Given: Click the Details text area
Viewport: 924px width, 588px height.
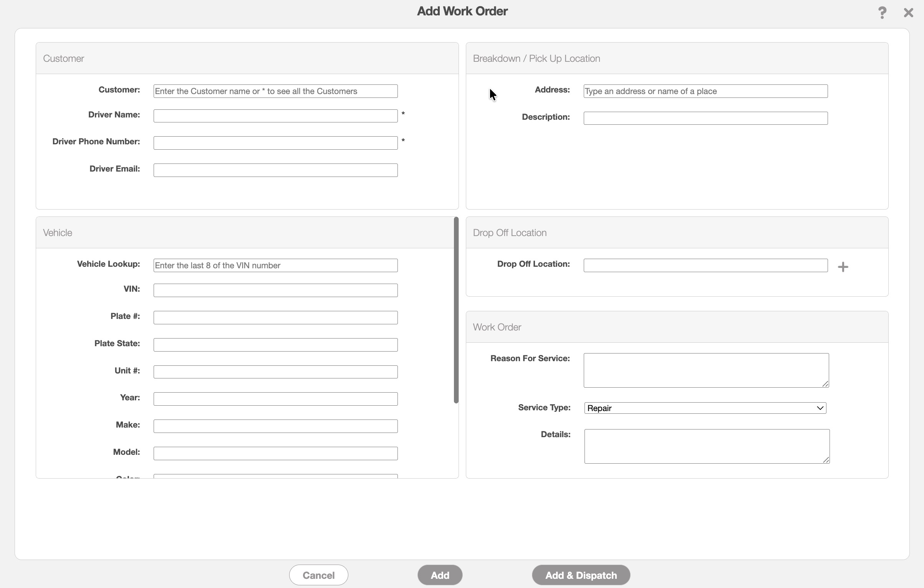Looking at the screenshot, I should tap(707, 446).
